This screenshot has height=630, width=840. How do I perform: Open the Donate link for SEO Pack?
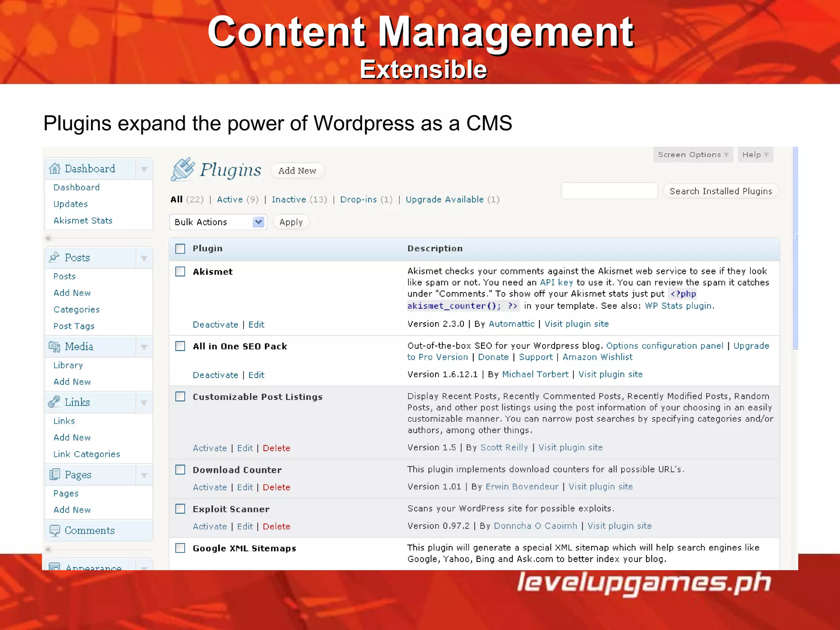click(493, 357)
